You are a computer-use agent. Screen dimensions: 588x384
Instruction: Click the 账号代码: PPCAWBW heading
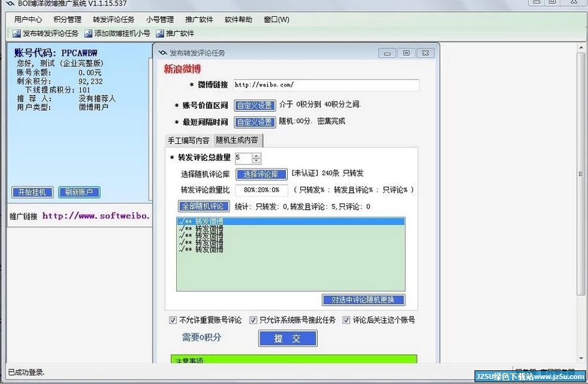tap(56, 53)
